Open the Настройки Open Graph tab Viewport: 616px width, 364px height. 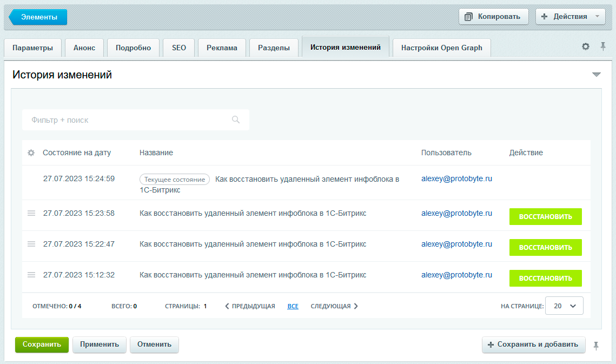coord(441,48)
